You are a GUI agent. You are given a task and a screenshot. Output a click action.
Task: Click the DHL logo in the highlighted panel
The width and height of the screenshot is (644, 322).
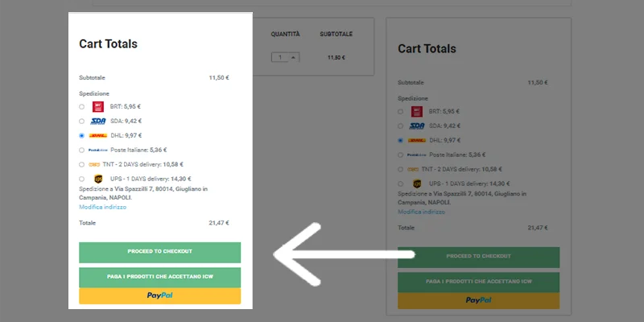pos(98,135)
